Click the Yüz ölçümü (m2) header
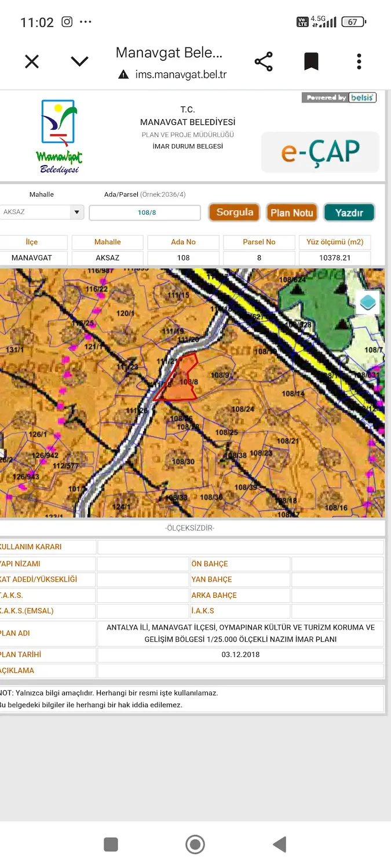This screenshot has height=868, width=391. pos(335,242)
